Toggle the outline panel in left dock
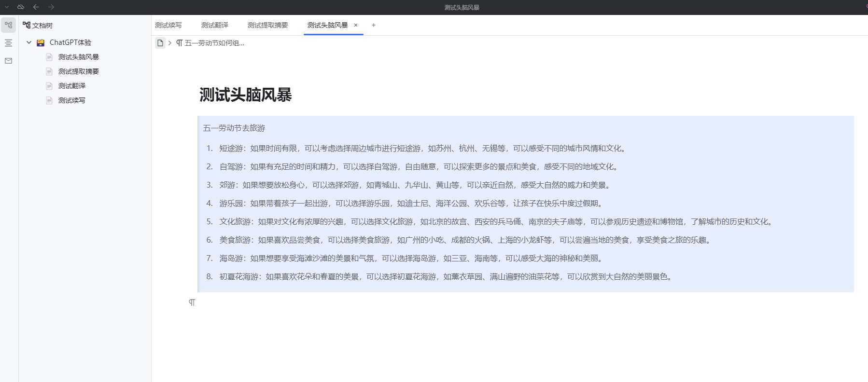The height and width of the screenshot is (382, 868). point(9,43)
